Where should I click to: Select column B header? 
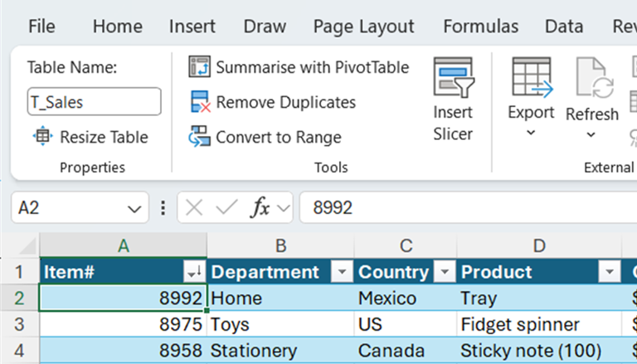(280, 245)
